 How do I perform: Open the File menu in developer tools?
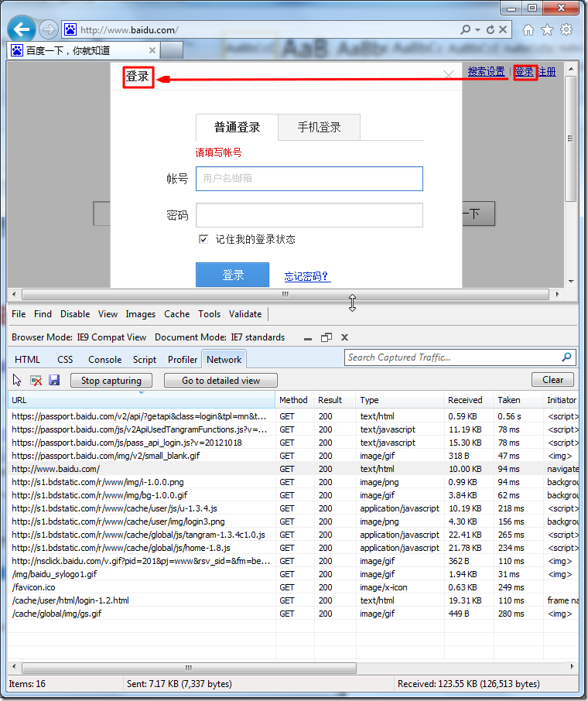tap(19, 314)
